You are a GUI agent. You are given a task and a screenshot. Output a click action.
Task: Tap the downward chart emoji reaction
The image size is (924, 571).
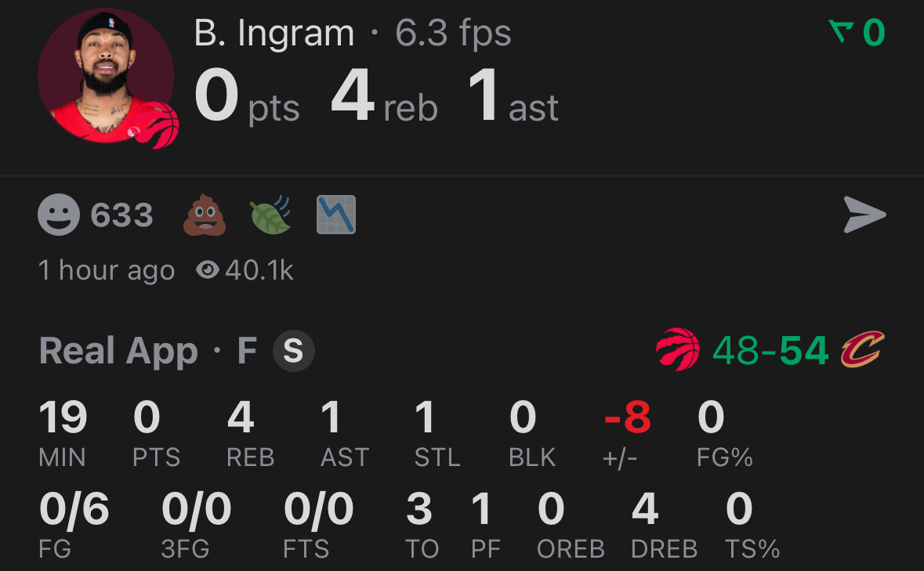tap(336, 215)
